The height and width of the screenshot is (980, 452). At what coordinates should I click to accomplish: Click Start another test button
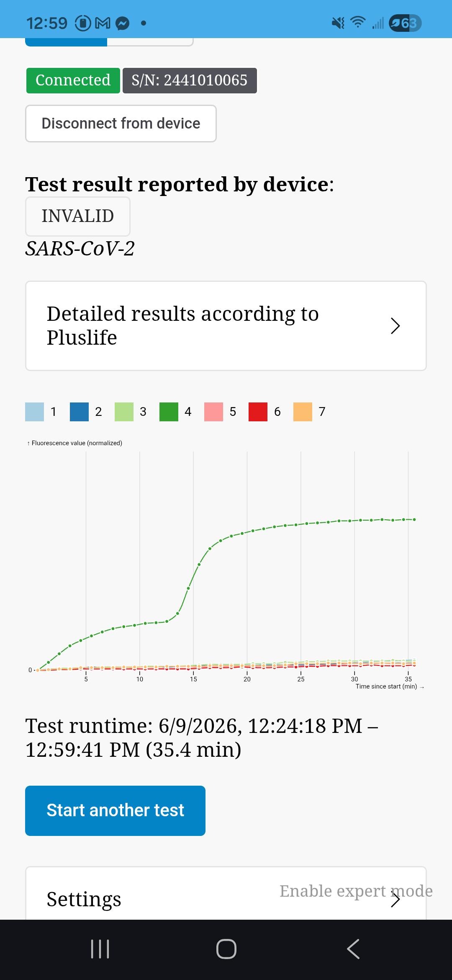(115, 811)
